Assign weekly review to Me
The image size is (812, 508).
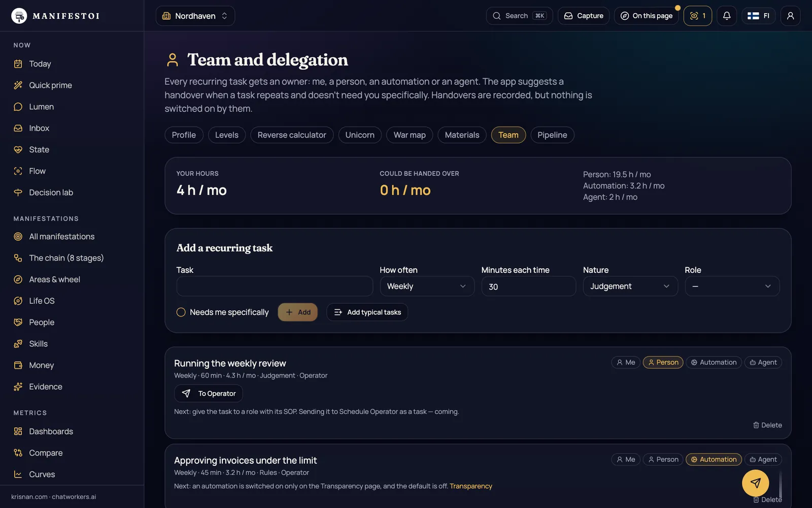point(626,362)
